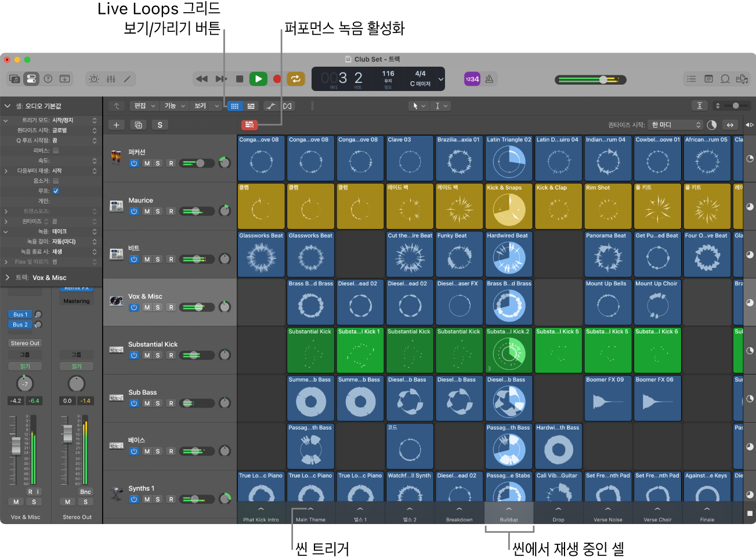Click the Cycle button in the transport

(295, 79)
